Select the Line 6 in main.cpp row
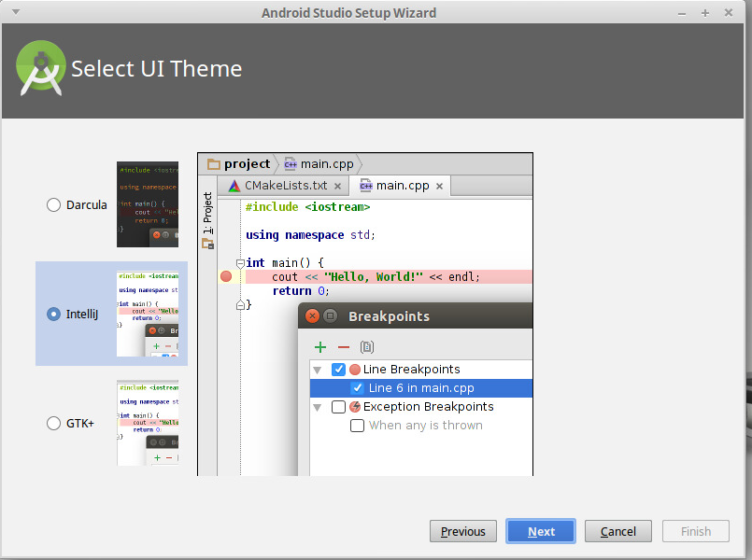Viewport: 752px width, 560px height. (421, 388)
